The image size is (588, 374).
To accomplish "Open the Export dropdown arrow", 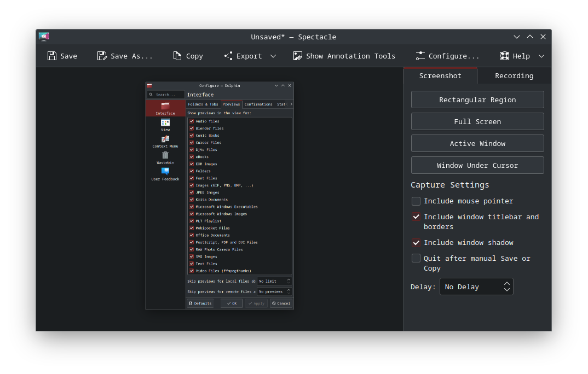I will tap(273, 56).
